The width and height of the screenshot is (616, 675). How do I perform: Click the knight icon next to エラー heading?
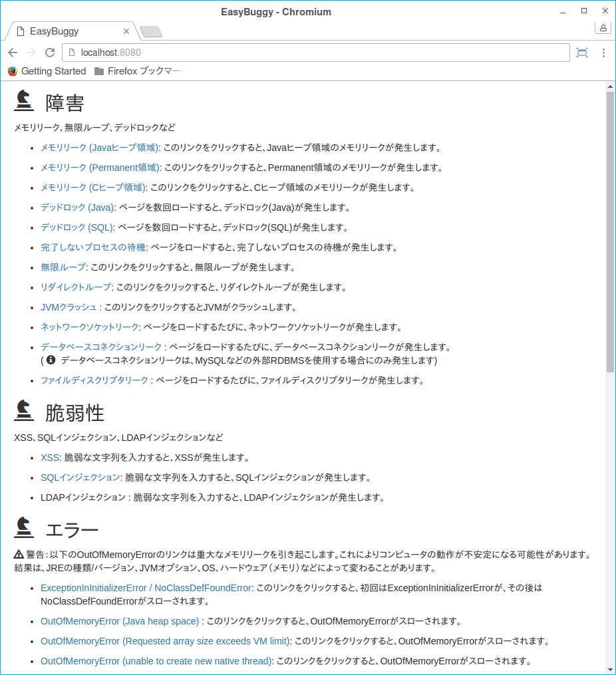pyautogui.click(x=24, y=527)
